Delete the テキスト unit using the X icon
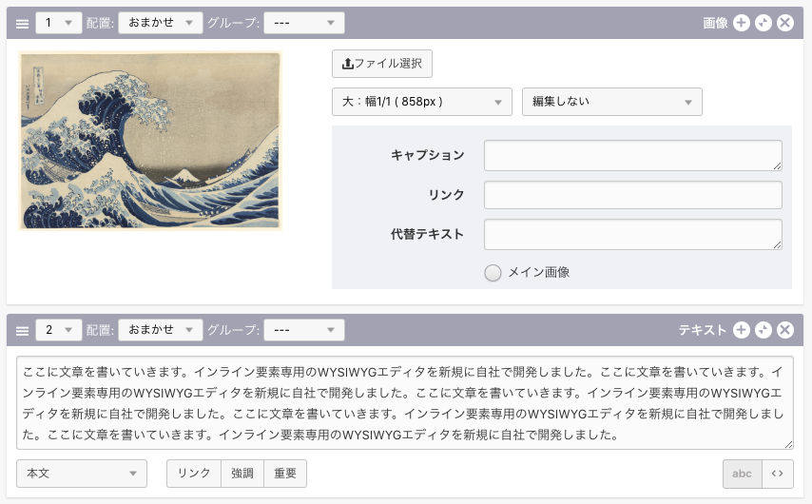812x504 pixels. 785,330
